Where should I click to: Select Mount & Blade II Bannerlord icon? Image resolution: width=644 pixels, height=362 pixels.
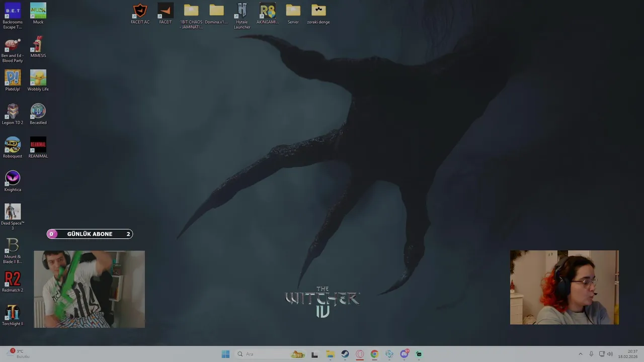click(13, 251)
